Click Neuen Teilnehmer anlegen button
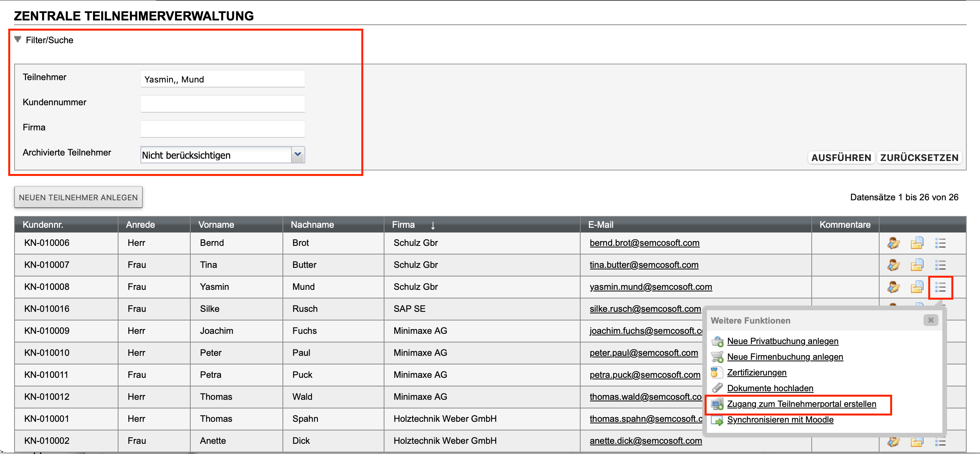This screenshot has height=454, width=980. coord(78,197)
